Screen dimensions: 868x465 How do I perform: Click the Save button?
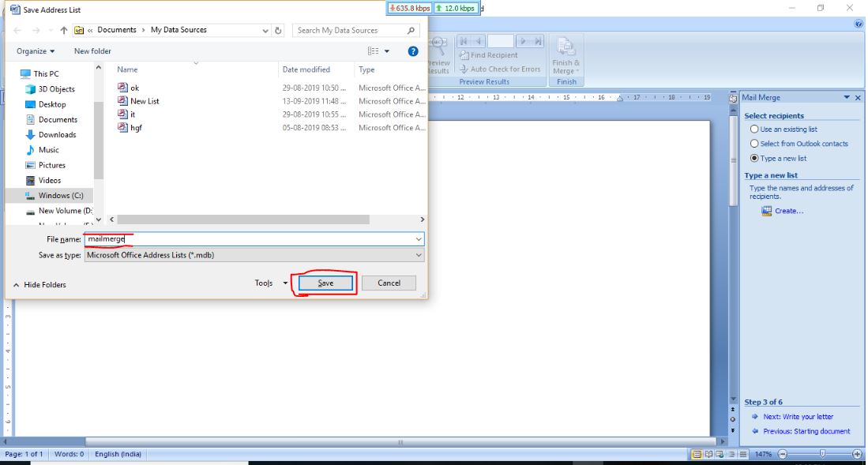[327, 282]
